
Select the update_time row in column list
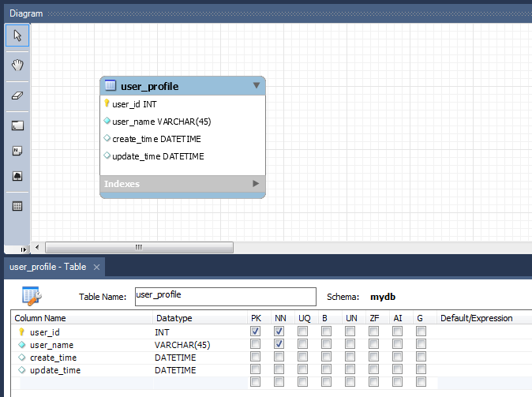coord(55,370)
